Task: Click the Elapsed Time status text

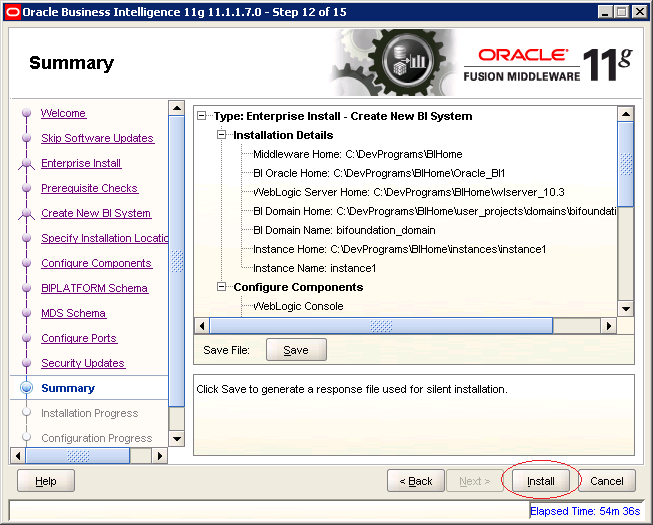Action: pos(585,511)
